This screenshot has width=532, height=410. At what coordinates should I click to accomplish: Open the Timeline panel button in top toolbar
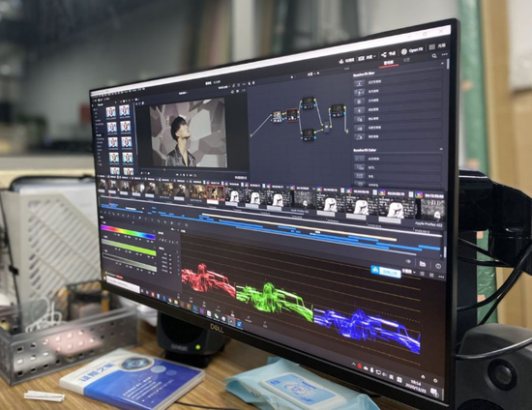(346, 60)
